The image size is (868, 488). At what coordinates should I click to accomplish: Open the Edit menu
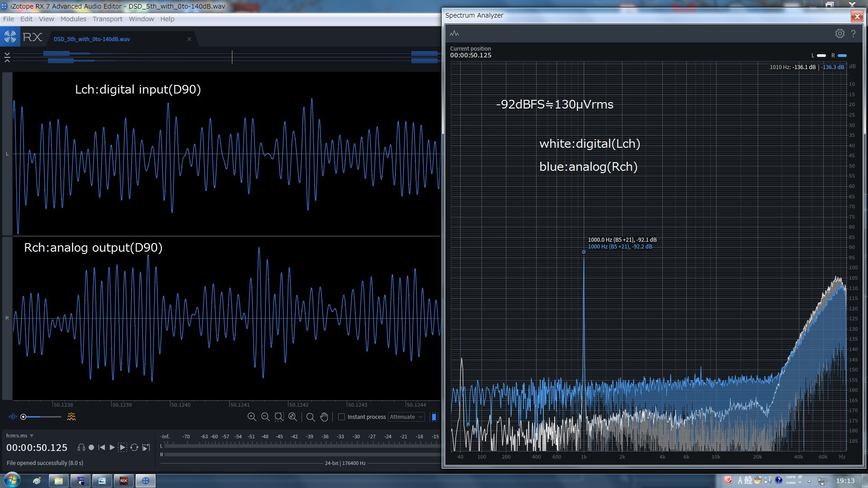26,19
